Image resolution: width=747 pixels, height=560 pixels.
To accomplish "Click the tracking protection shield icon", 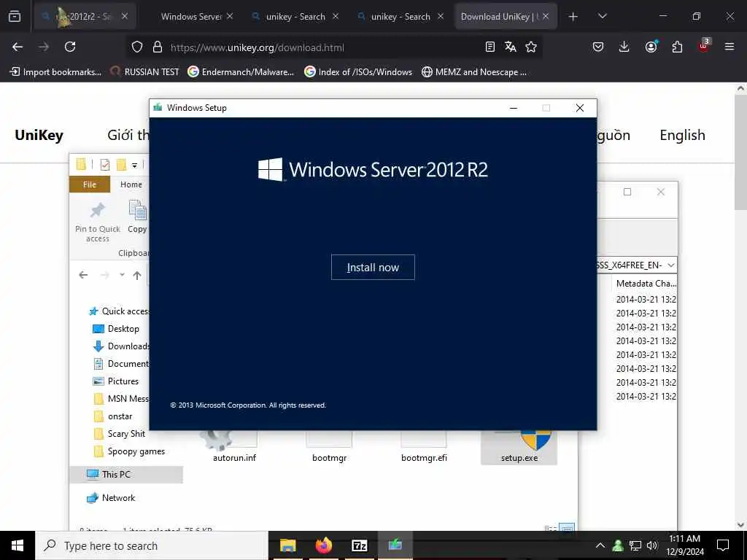I will 137,47.
